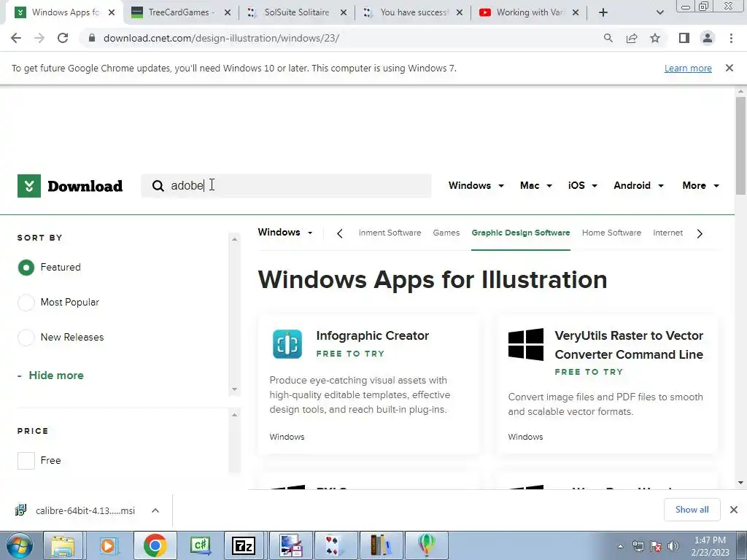
Task: Open a new browser tab
Action: click(603, 12)
